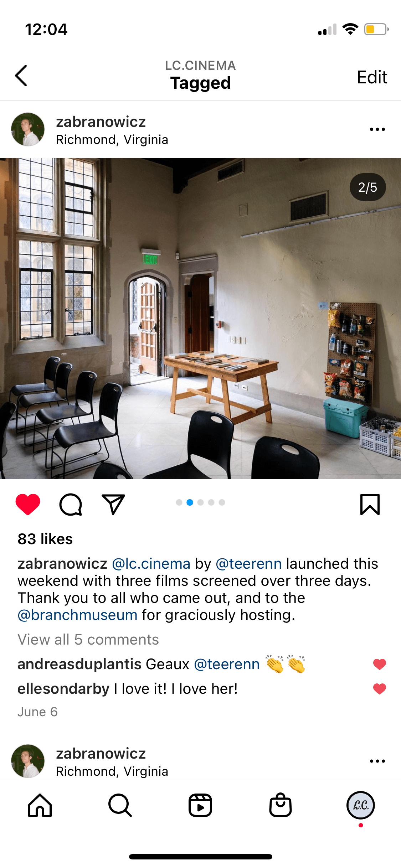
Task: Unlike the post with red heart
Action: (x=28, y=505)
